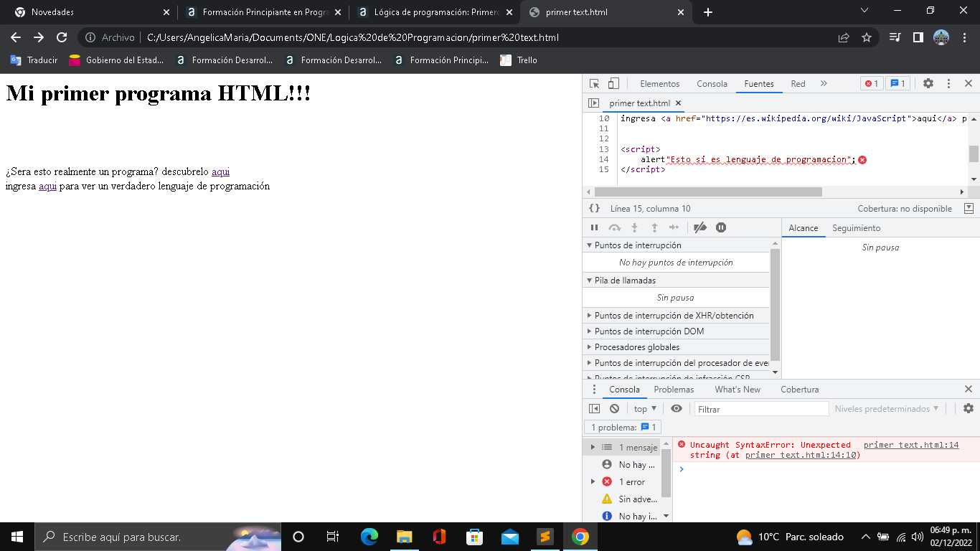Click the aqui link after ingresa
Screen dimensions: 980x551
coord(47,187)
